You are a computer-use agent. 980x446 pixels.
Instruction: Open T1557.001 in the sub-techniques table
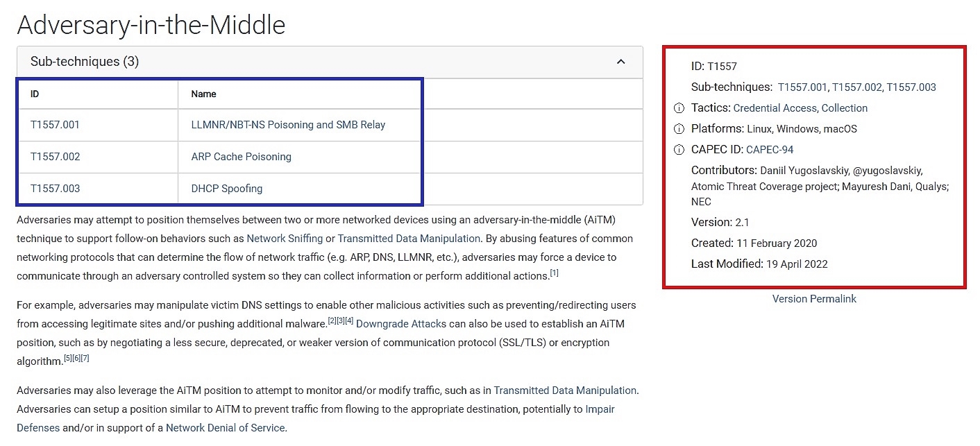click(x=55, y=125)
